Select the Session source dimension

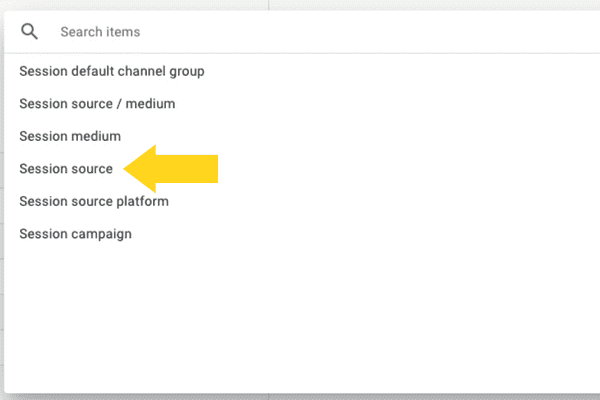pos(66,169)
